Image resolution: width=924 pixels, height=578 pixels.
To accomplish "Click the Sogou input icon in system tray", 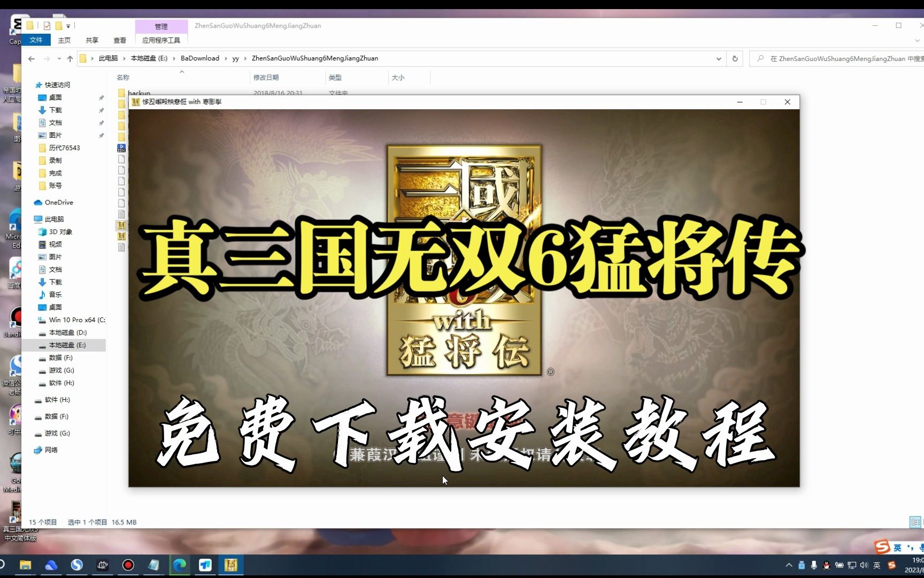I will click(x=891, y=565).
